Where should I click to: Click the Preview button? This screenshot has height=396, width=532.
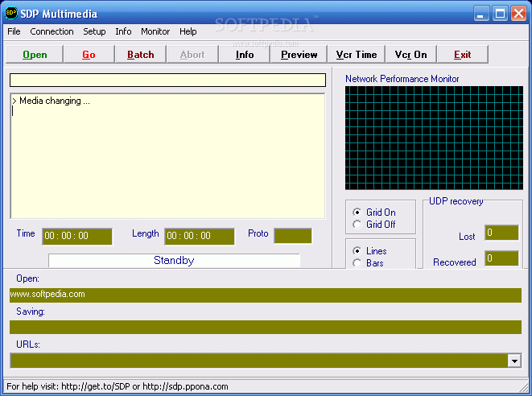click(299, 55)
